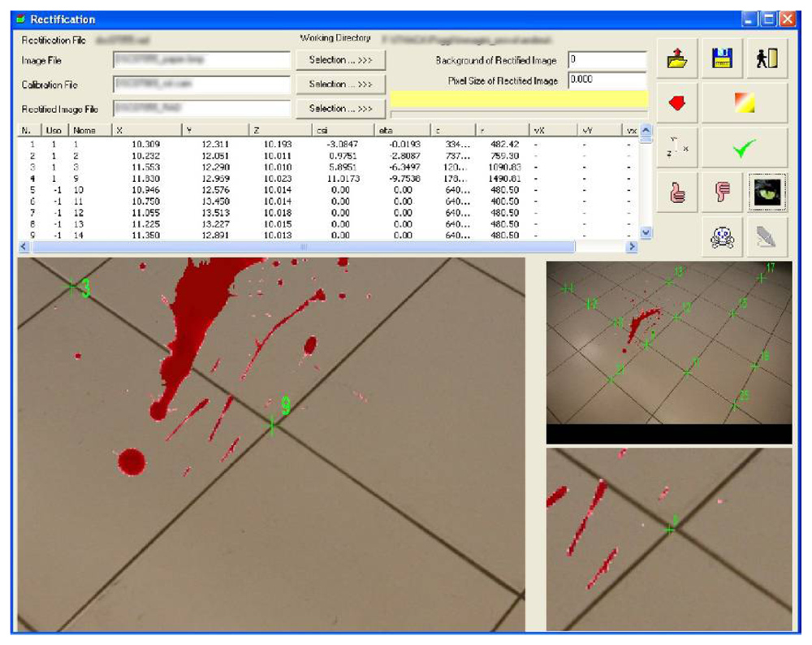Click the XYZ axes icon button

(x=677, y=146)
